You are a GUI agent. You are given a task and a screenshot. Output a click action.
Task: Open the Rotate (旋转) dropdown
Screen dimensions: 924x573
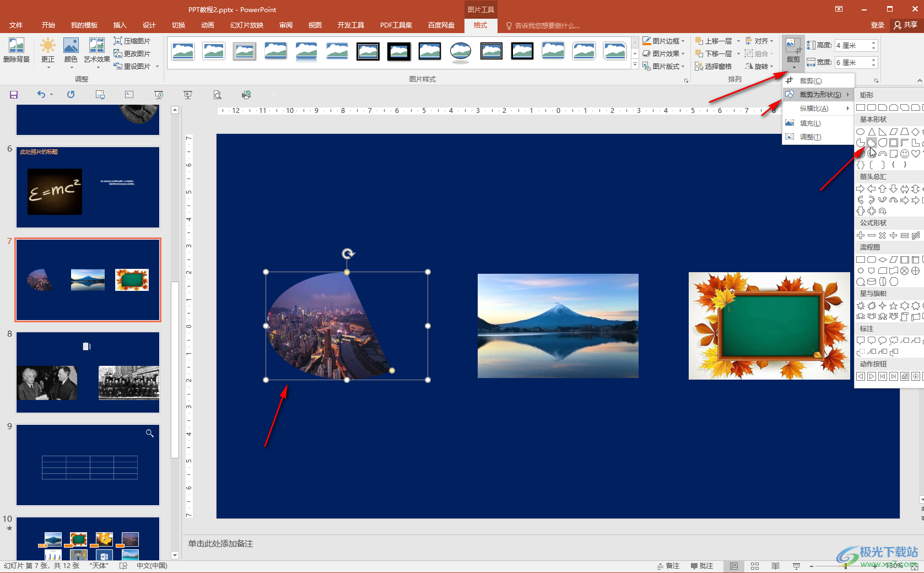tap(759, 67)
